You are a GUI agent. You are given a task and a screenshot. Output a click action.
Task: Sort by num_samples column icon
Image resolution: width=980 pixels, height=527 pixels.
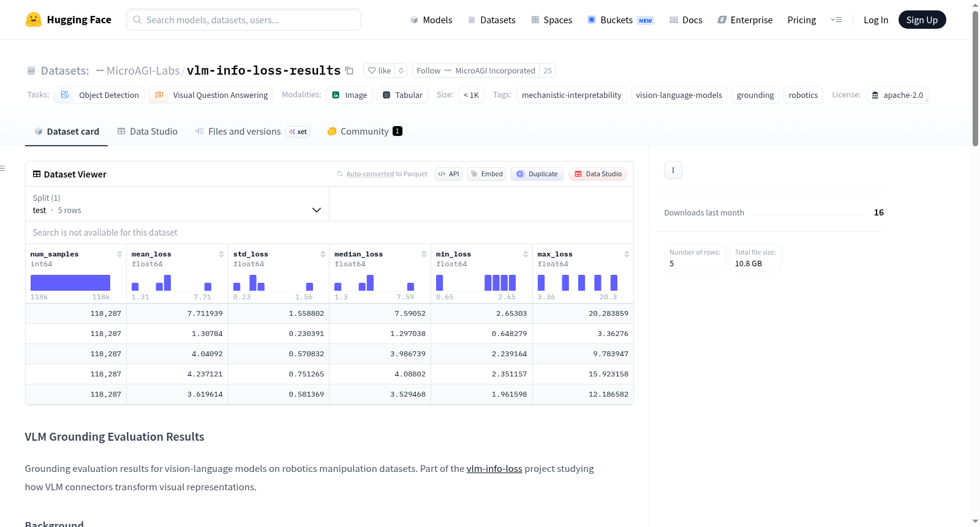point(119,254)
